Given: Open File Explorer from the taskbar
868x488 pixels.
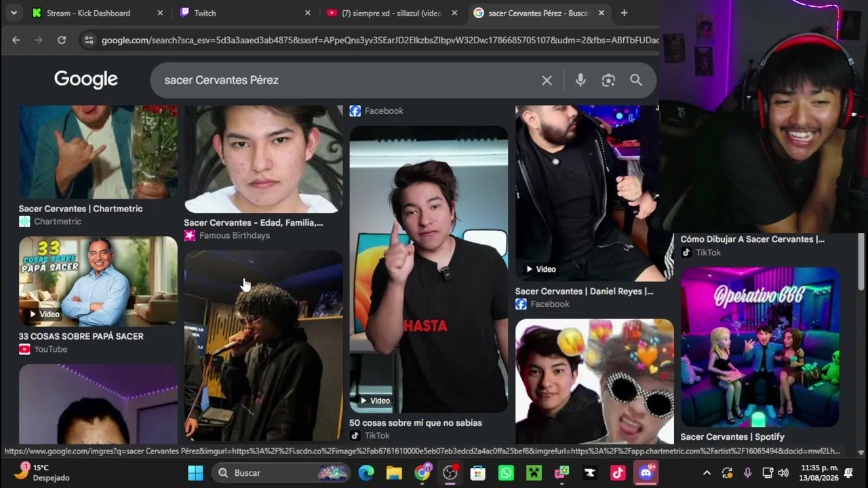Looking at the screenshot, I should (394, 472).
